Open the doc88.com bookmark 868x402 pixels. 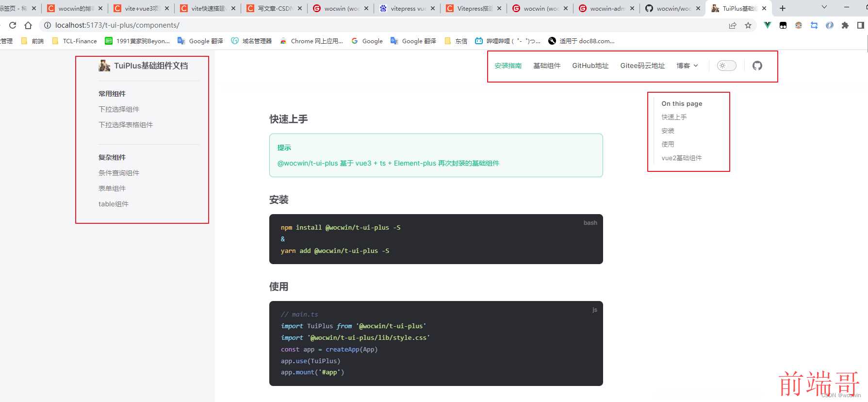point(581,41)
